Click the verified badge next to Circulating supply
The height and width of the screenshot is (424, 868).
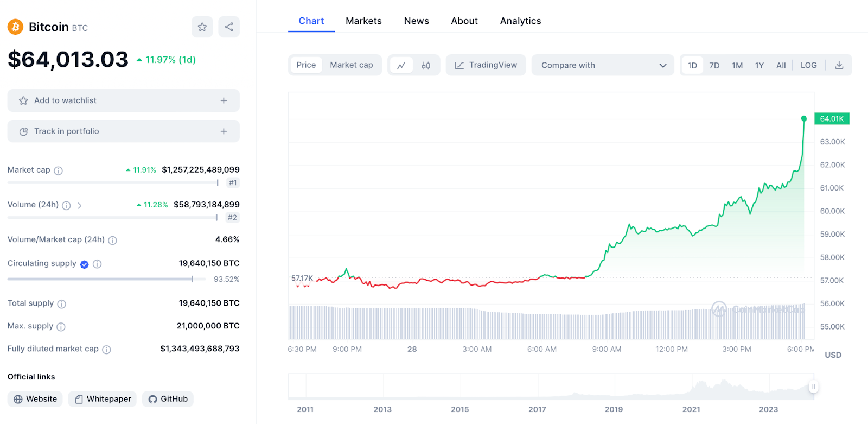pos(85,264)
